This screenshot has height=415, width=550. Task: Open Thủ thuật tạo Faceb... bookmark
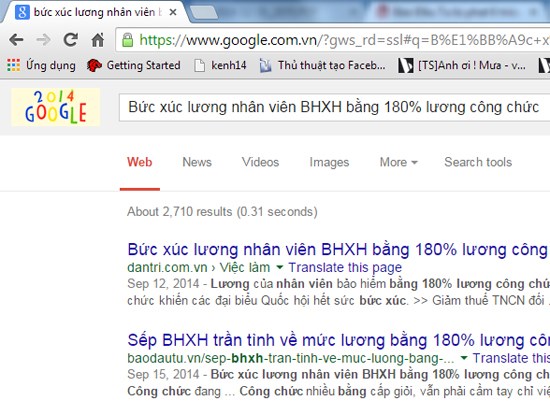(x=322, y=65)
